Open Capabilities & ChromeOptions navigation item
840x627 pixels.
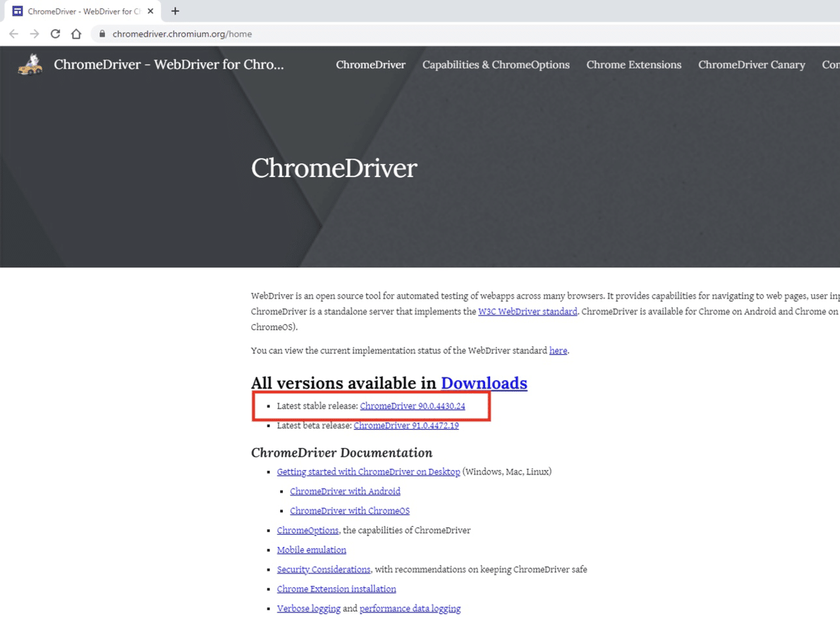pos(496,65)
